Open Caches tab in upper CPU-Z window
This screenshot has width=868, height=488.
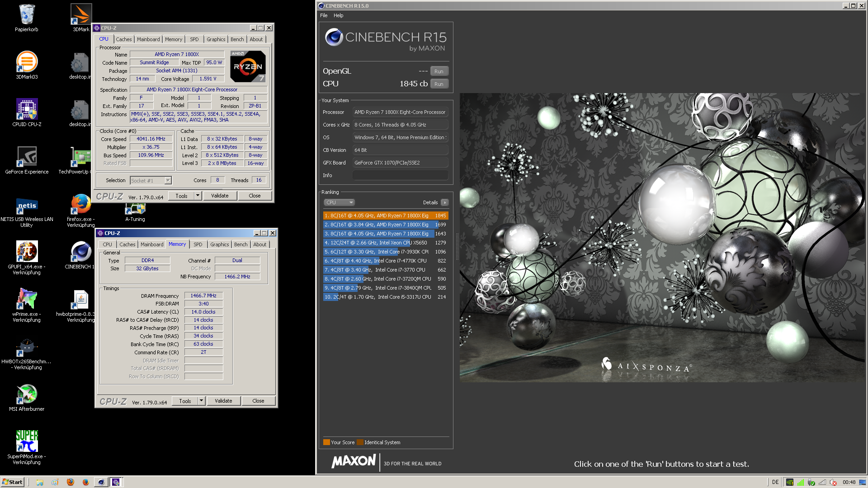(123, 39)
